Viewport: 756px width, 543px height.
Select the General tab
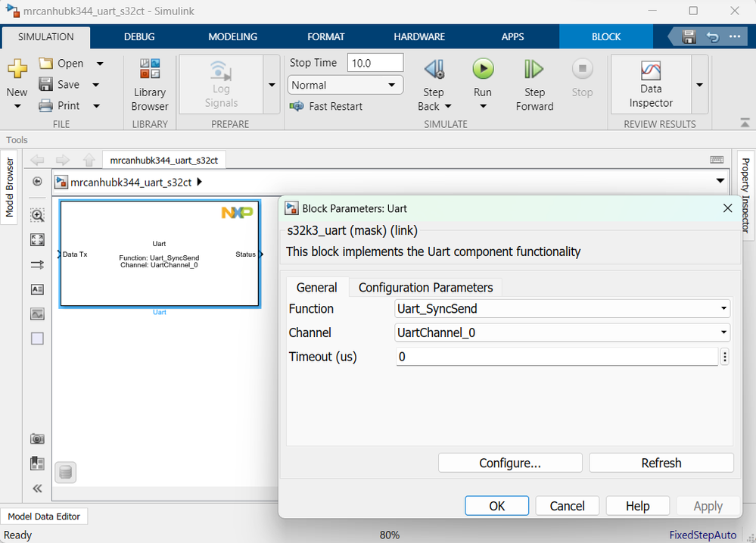[317, 288]
